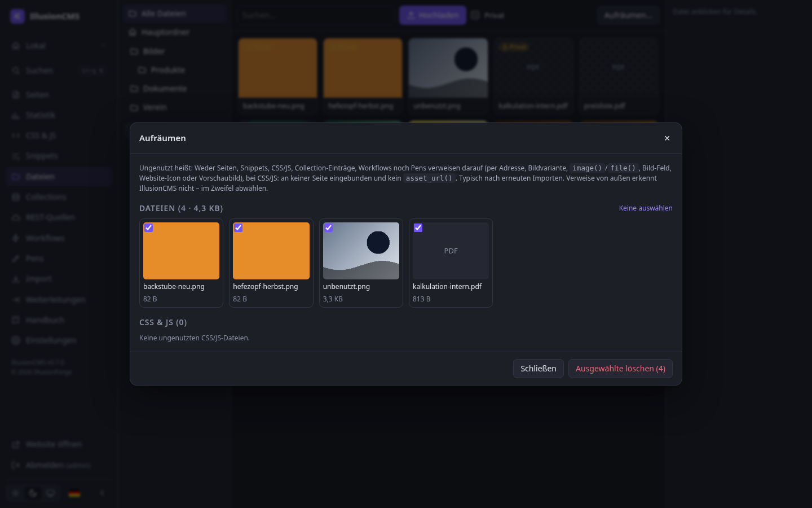Expand the Lokal environment dropdown

(59, 46)
